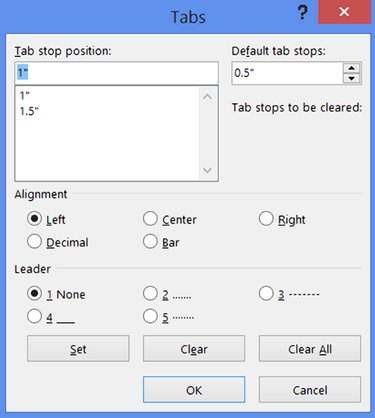Choose leader option 5
This screenshot has height=418, width=375.
[x=150, y=317]
